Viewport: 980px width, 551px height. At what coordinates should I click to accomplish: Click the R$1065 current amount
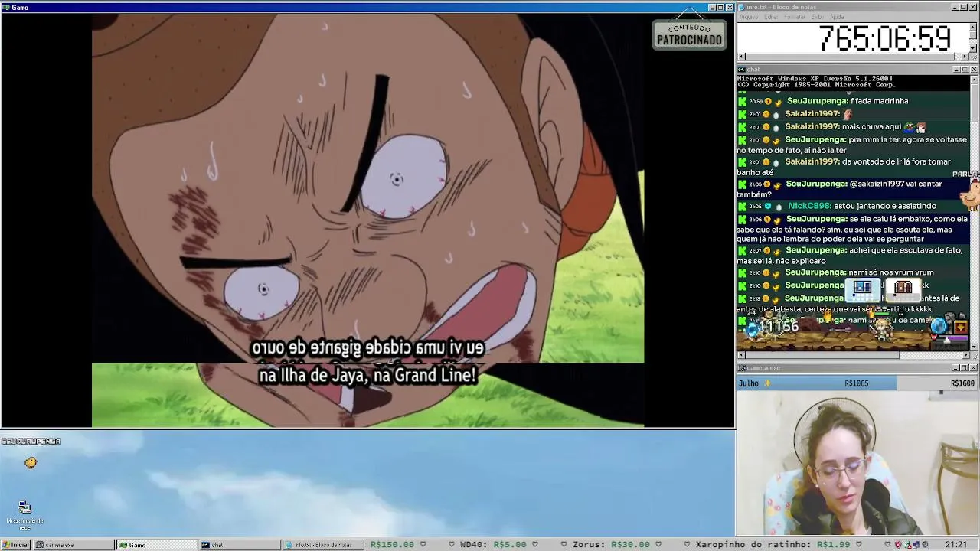pyautogui.click(x=856, y=383)
